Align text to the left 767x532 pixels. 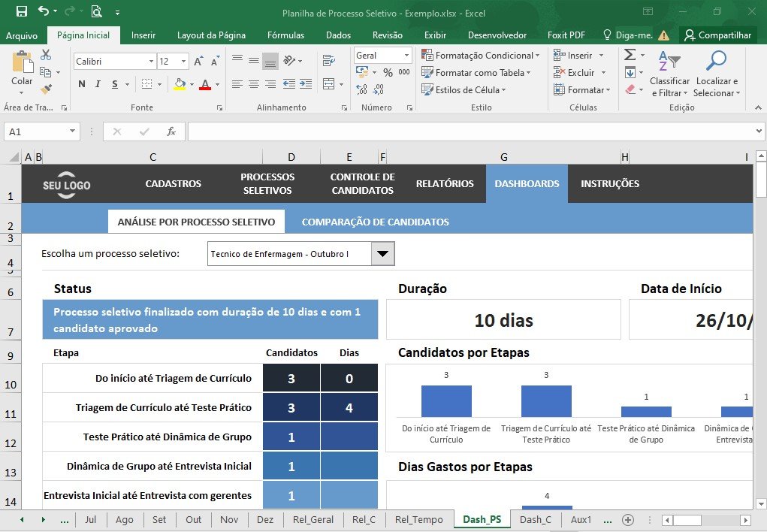237,84
